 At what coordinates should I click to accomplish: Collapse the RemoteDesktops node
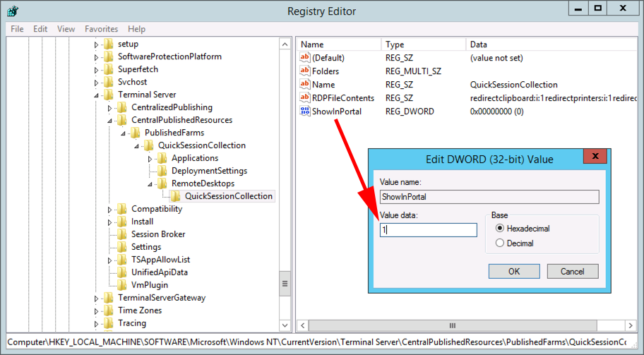[x=150, y=184]
